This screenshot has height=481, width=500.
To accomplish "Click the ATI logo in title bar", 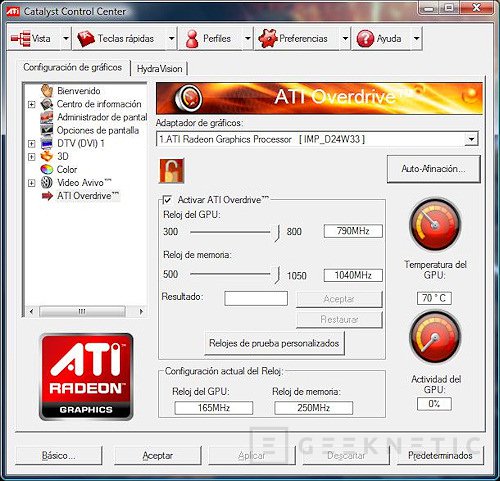I will click(x=13, y=11).
